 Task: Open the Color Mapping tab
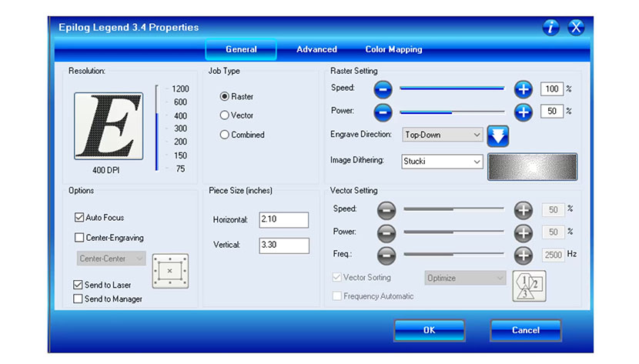point(393,49)
